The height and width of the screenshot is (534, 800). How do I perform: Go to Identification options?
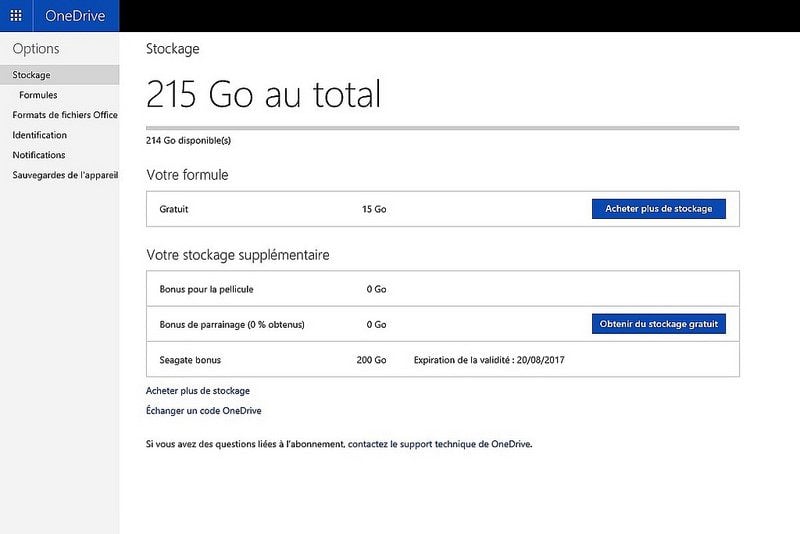[40, 135]
